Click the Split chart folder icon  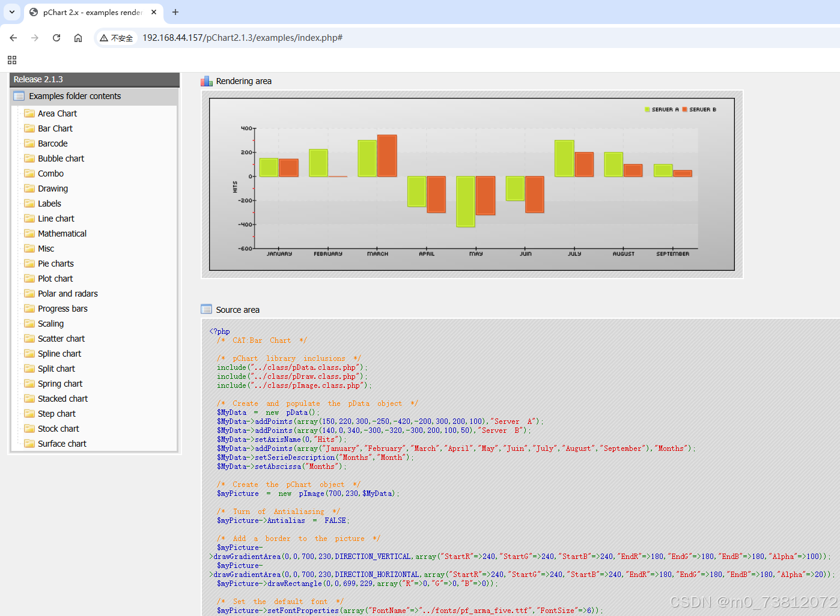click(29, 369)
